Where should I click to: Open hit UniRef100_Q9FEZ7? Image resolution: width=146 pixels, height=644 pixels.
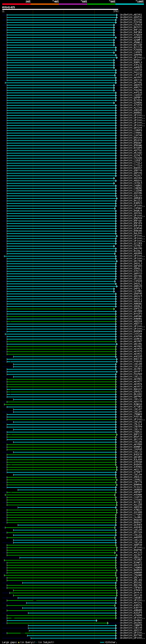(131, 309)
